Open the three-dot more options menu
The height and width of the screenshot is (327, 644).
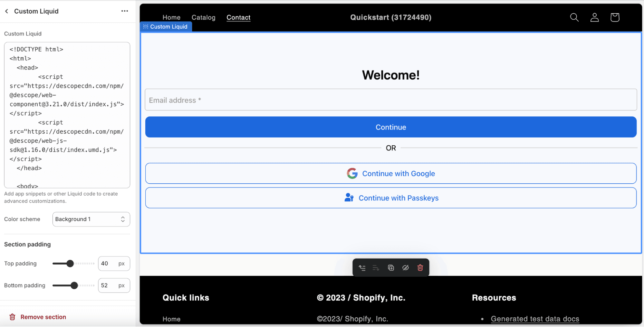point(124,11)
